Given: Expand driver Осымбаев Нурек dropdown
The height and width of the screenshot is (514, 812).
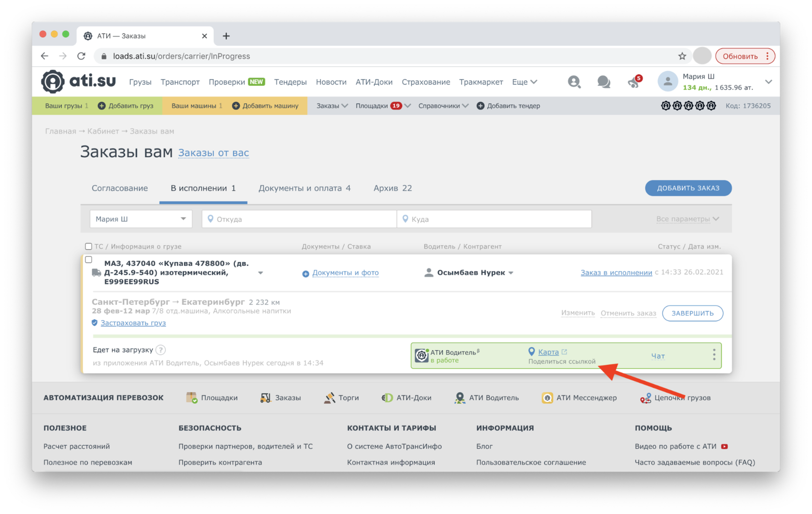Looking at the screenshot, I should coord(511,273).
